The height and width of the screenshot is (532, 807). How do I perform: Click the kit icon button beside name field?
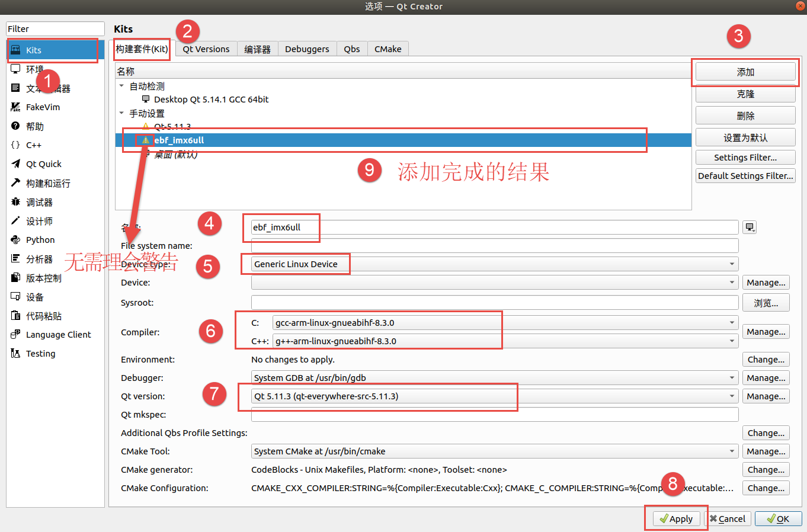coord(750,227)
